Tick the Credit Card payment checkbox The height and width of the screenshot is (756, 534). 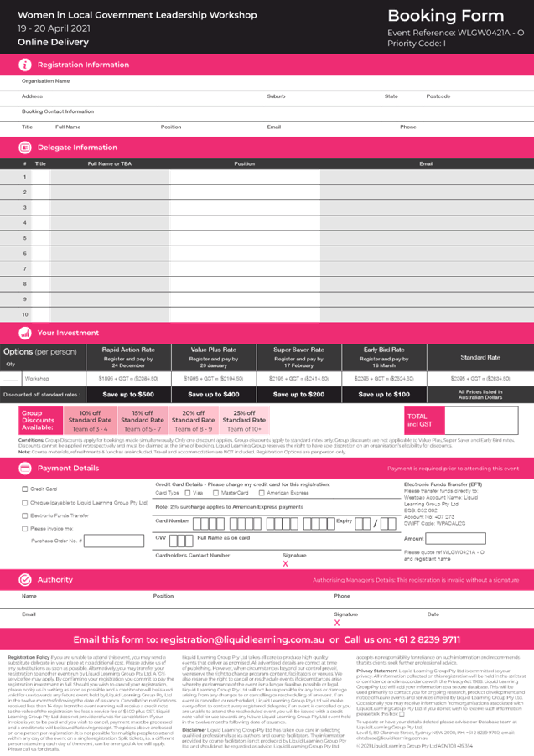24,489
